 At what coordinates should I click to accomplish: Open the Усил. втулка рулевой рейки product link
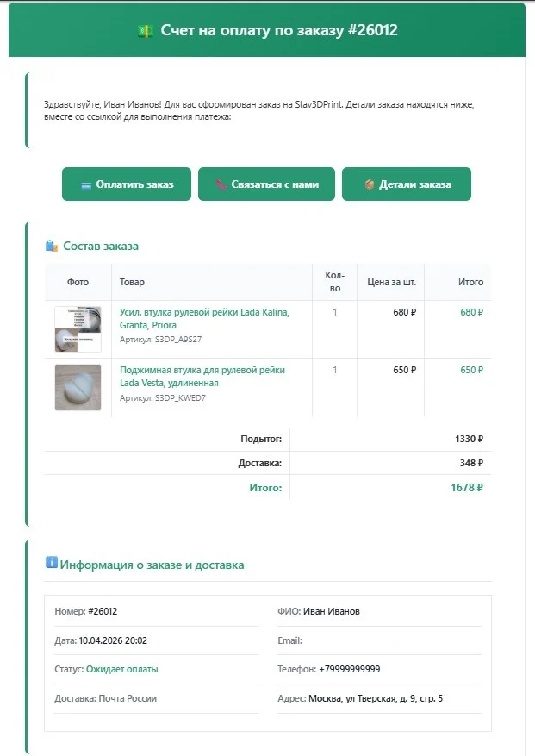(x=204, y=319)
